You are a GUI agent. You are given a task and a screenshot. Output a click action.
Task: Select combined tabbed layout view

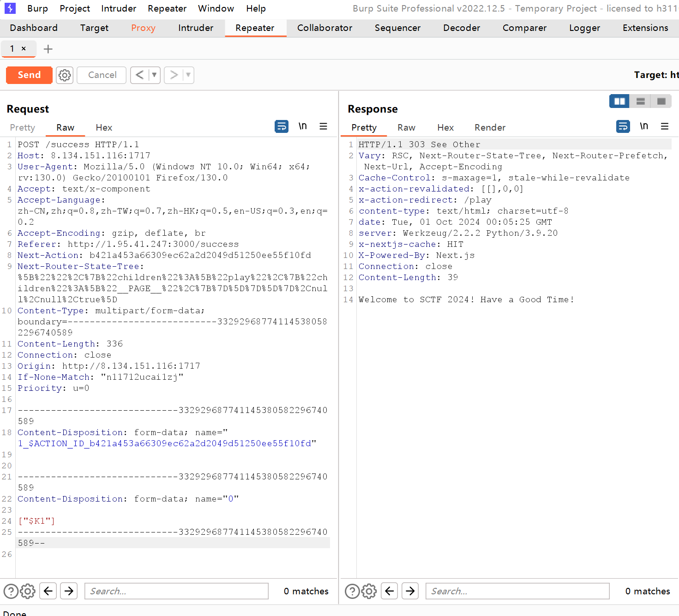[661, 101]
